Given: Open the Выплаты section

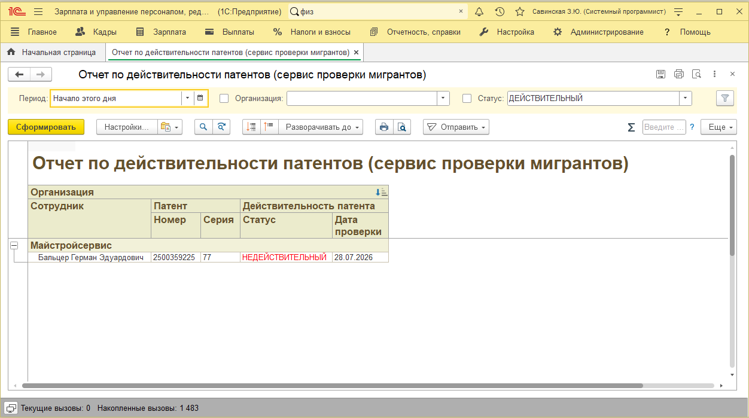Looking at the screenshot, I should [x=230, y=32].
